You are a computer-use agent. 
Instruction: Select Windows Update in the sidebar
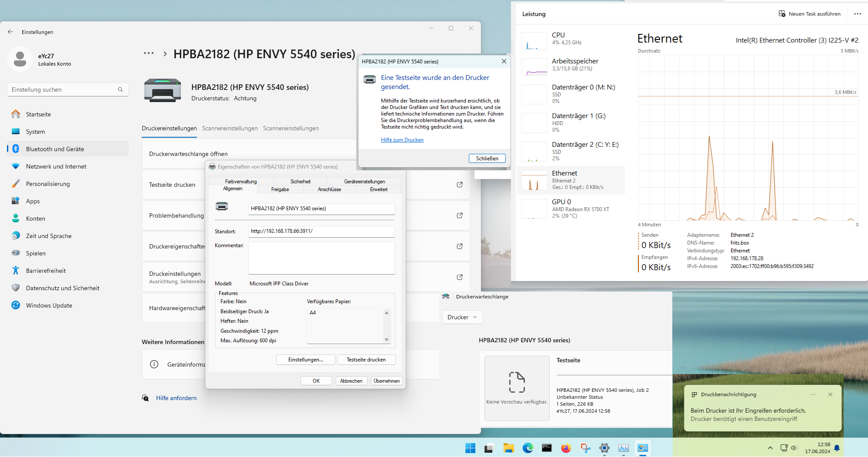pos(48,305)
